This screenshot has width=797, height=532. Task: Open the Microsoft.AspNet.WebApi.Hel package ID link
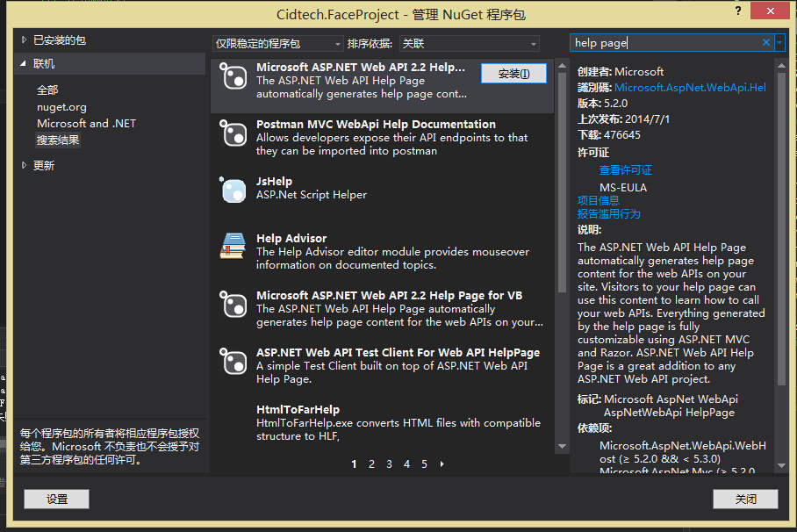690,88
